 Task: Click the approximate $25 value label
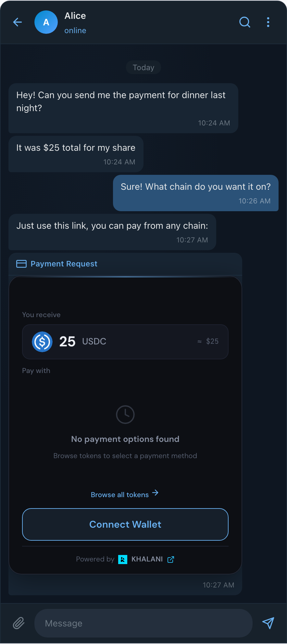click(207, 341)
